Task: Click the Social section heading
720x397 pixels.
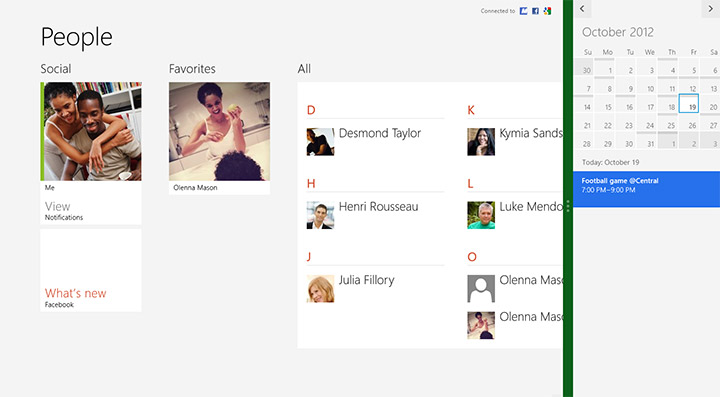Action: pyautogui.click(x=56, y=69)
